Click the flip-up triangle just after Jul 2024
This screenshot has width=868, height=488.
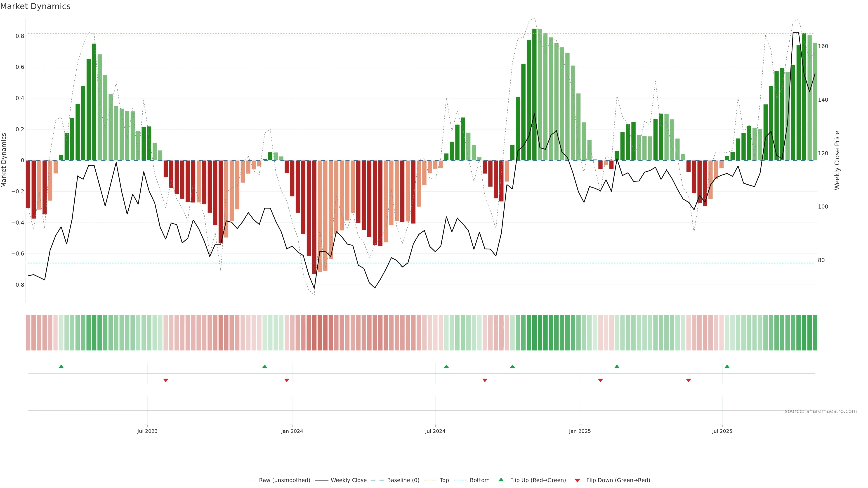[x=446, y=366]
